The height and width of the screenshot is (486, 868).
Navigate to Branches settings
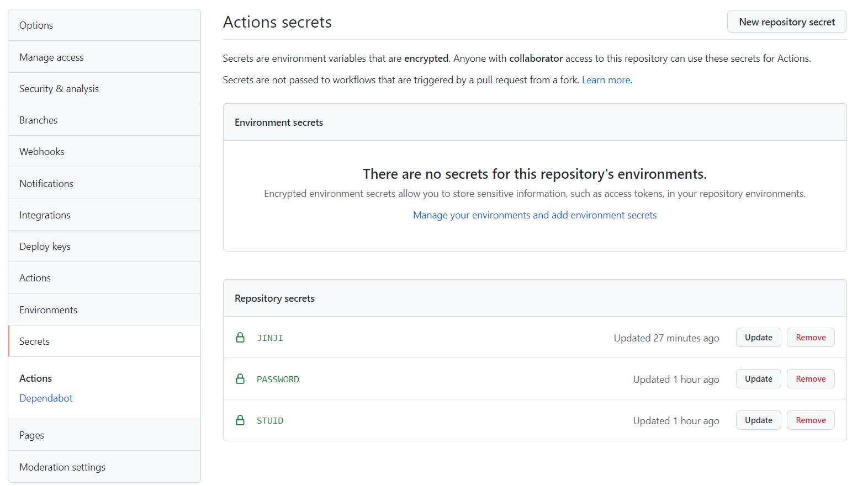click(x=39, y=120)
